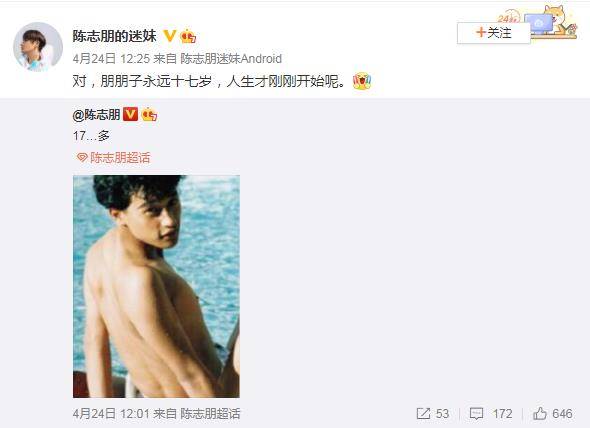Click the 陈志朋超话 source at bottom
Image resolution: width=590 pixels, height=428 pixels.
point(210,414)
